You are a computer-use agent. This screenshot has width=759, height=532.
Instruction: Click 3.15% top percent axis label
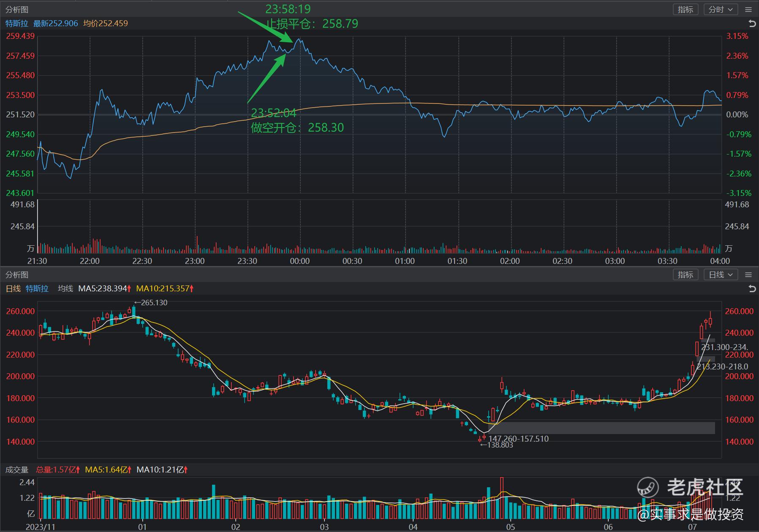(737, 36)
